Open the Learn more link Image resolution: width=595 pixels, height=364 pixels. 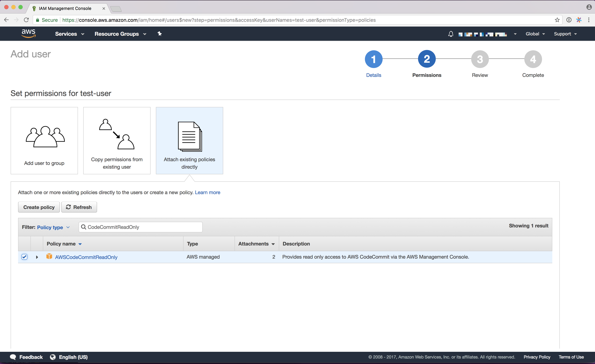(x=207, y=192)
